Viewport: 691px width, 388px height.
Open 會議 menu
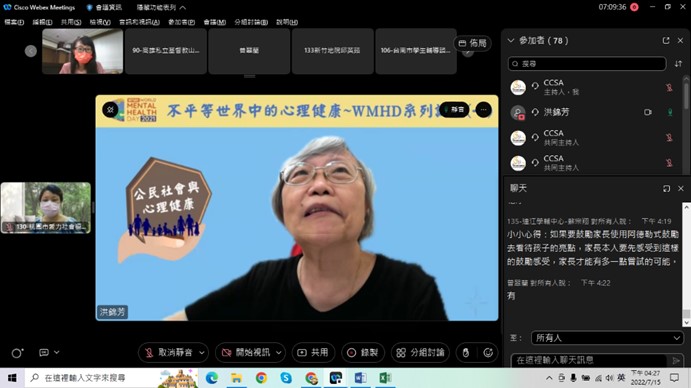point(215,22)
